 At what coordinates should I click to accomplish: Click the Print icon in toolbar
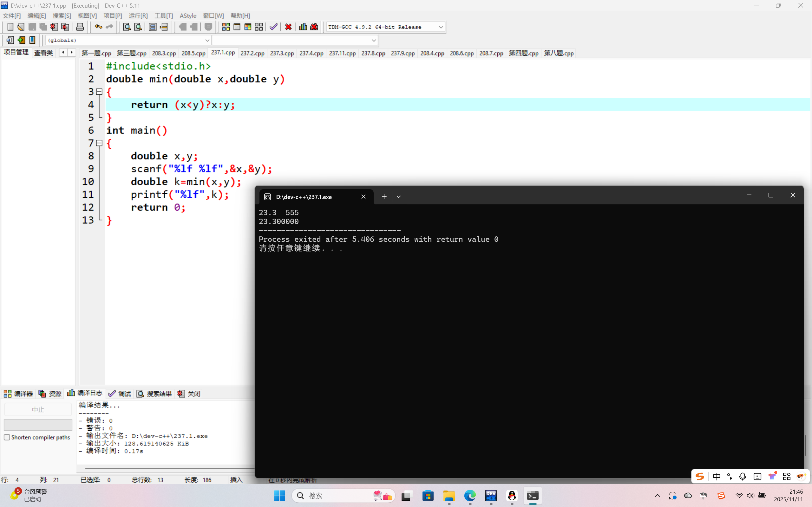tap(80, 27)
